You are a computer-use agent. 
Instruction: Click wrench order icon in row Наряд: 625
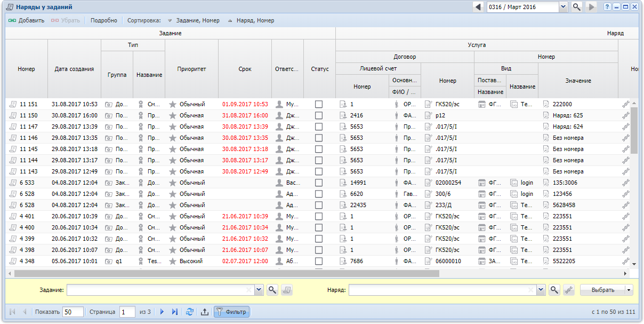[626, 115]
